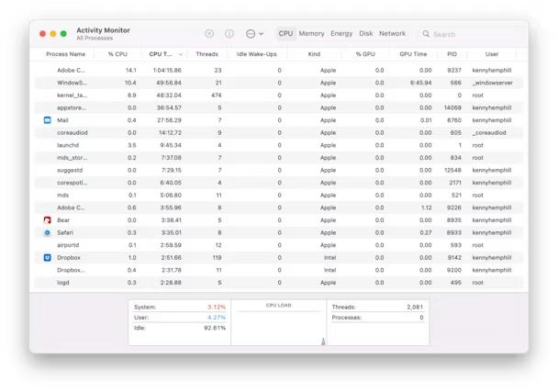Click the 474 threads cell
558x392 pixels.
click(x=216, y=95)
